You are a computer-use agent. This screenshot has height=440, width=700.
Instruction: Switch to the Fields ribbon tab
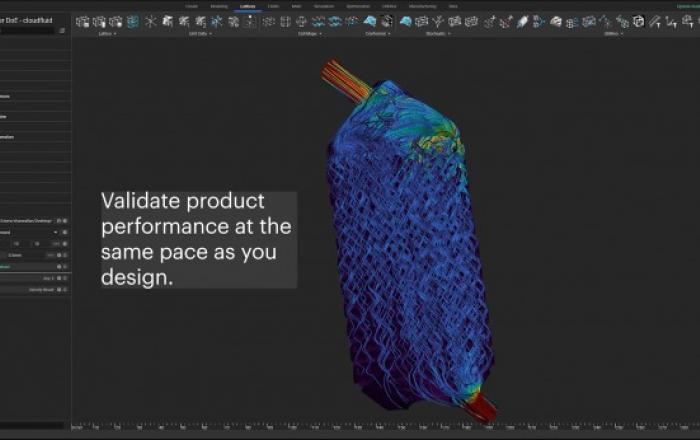click(x=273, y=6)
